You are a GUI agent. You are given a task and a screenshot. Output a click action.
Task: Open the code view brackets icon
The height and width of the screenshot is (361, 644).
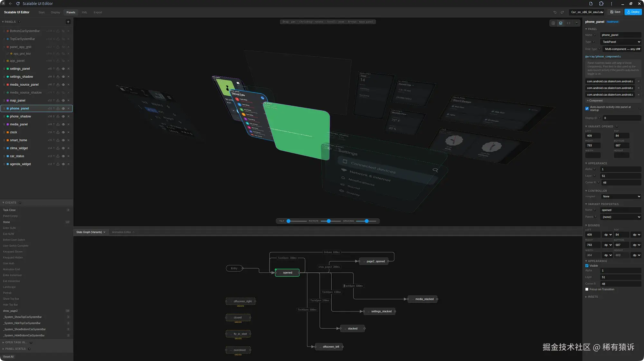click(x=569, y=23)
